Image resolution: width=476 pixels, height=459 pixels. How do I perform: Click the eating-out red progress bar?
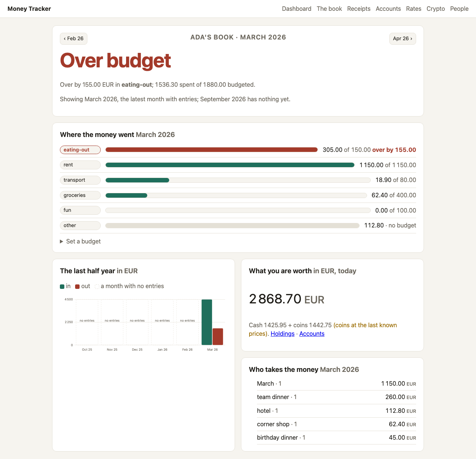pyautogui.click(x=212, y=150)
